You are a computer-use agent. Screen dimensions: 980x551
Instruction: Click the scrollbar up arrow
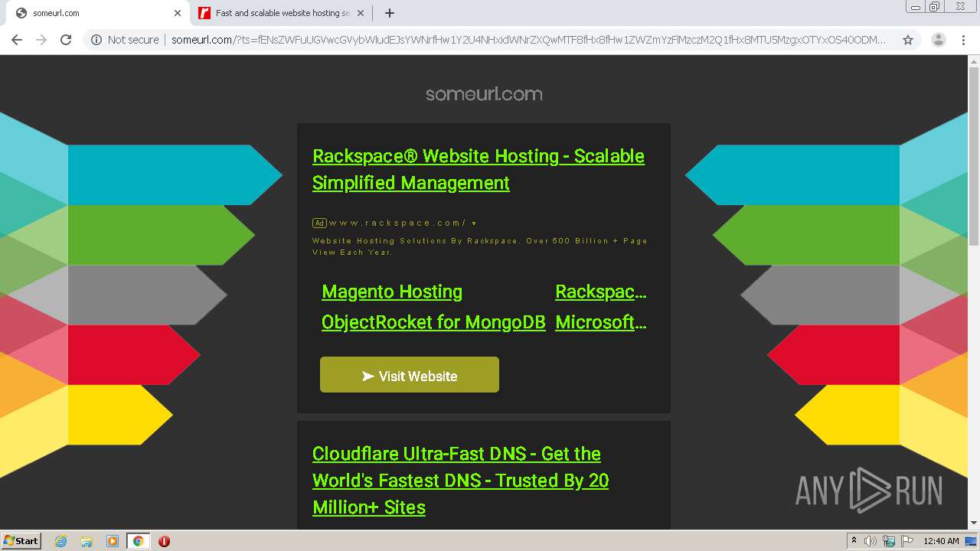click(x=974, y=60)
